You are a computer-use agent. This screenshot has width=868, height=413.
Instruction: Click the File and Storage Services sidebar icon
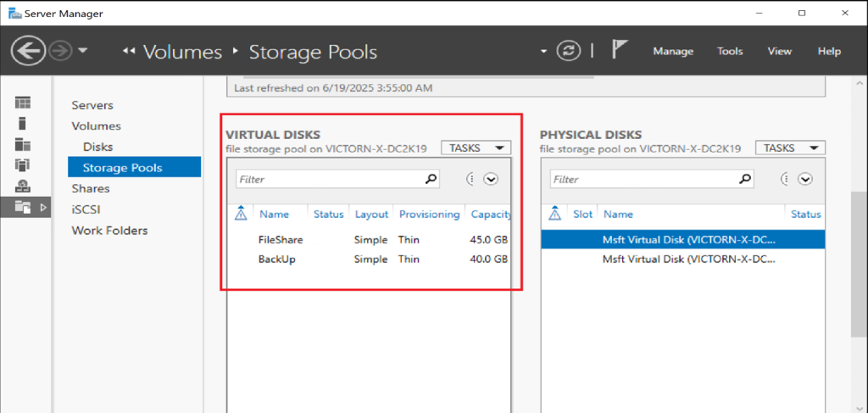23,206
